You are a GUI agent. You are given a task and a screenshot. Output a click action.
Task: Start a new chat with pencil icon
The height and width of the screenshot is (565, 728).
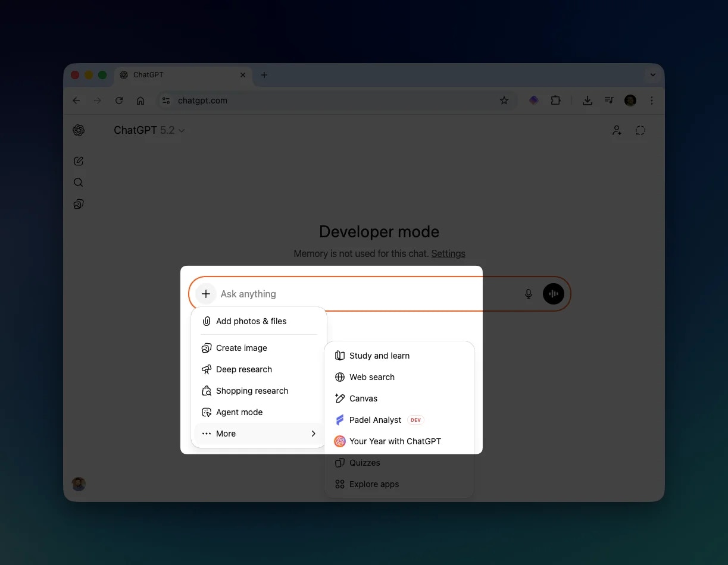79,161
